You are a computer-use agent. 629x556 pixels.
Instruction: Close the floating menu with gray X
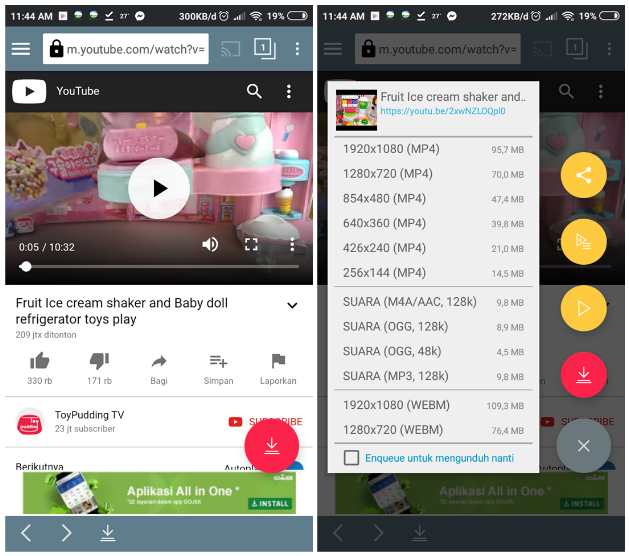583,446
